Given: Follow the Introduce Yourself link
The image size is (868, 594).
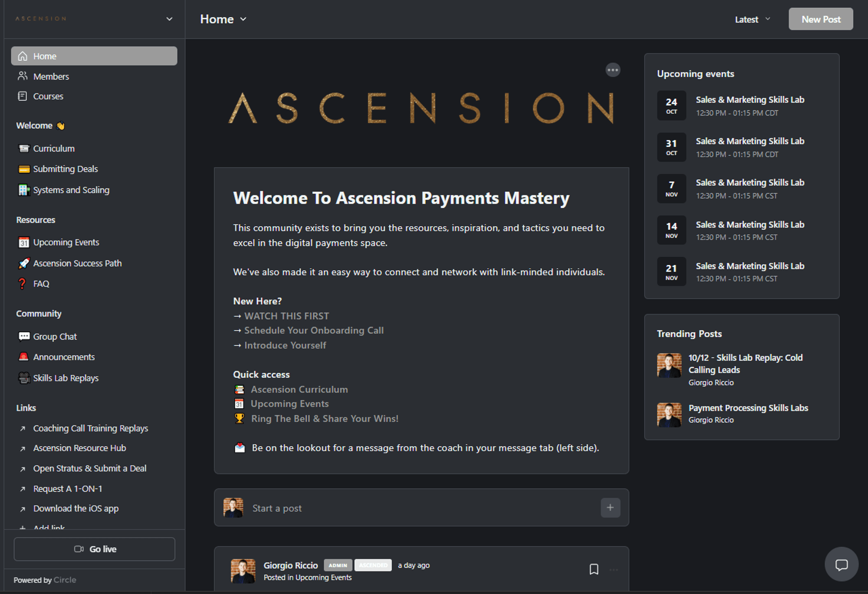Looking at the screenshot, I should pyautogui.click(x=285, y=345).
